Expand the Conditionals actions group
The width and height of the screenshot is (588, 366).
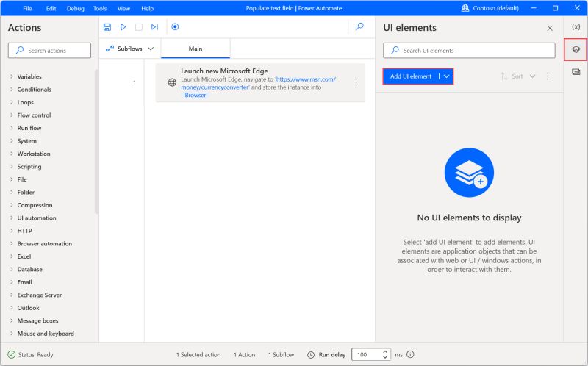point(12,89)
